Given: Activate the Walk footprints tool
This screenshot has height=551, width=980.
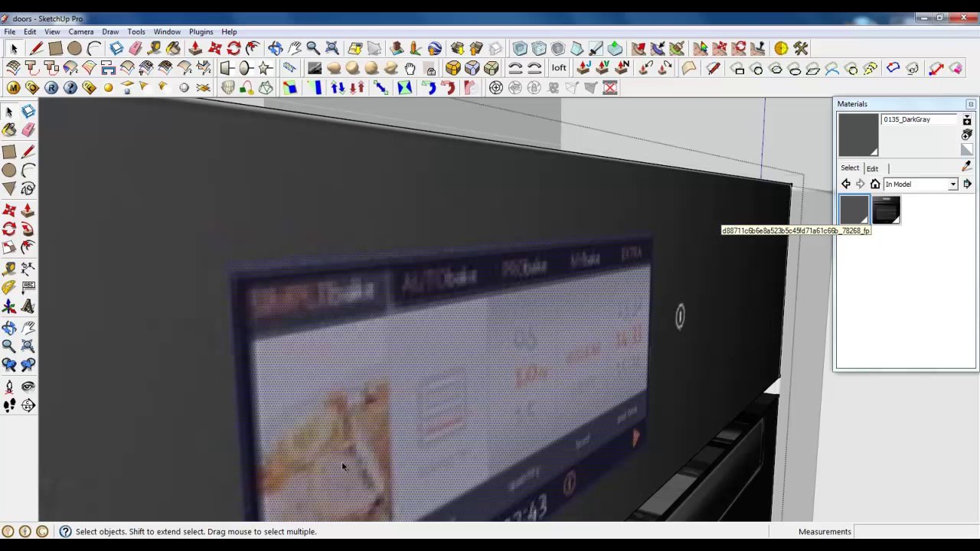Looking at the screenshot, I should (x=9, y=406).
